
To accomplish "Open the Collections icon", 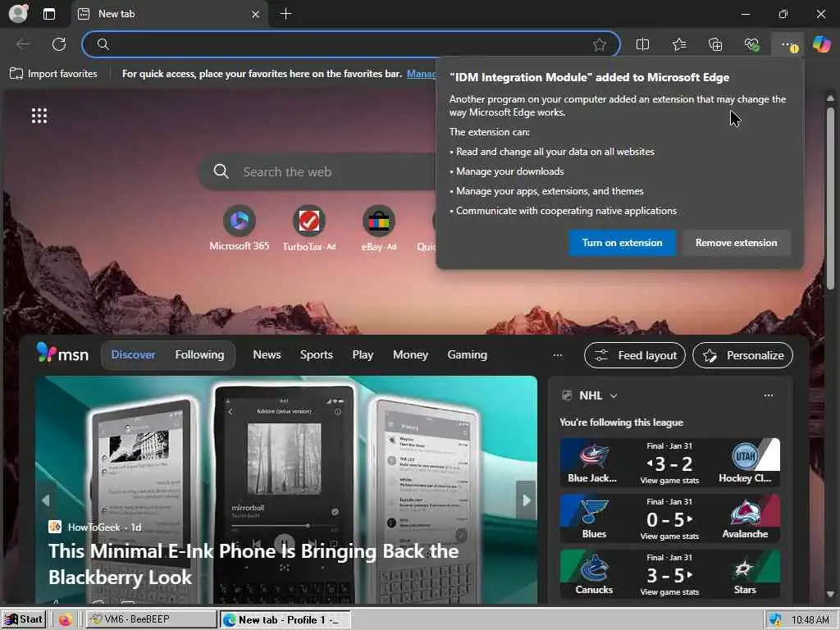I will pyautogui.click(x=715, y=44).
